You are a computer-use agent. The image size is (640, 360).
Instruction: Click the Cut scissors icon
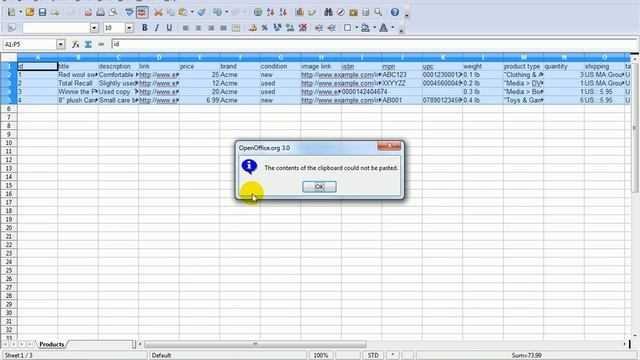click(x=158, y=12)
